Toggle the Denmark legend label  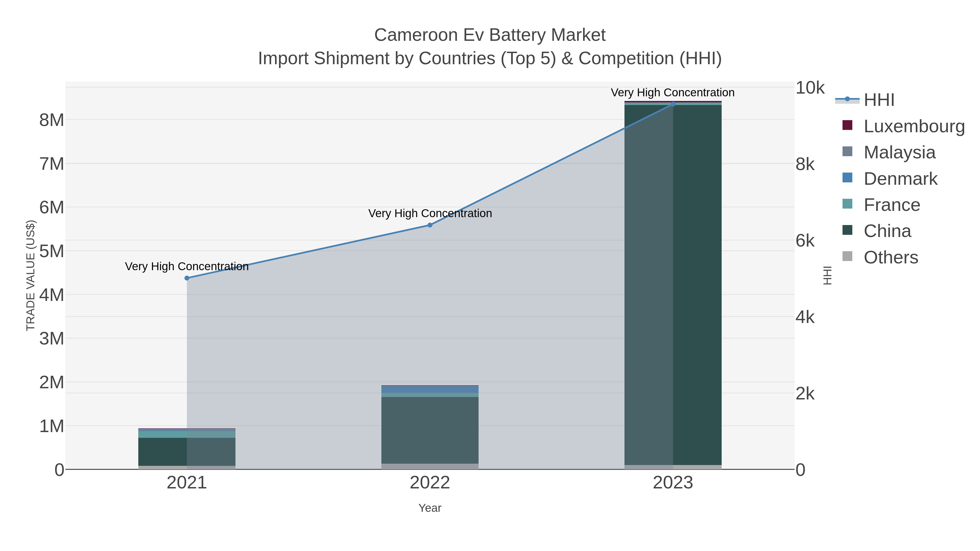tap(901, 179)
